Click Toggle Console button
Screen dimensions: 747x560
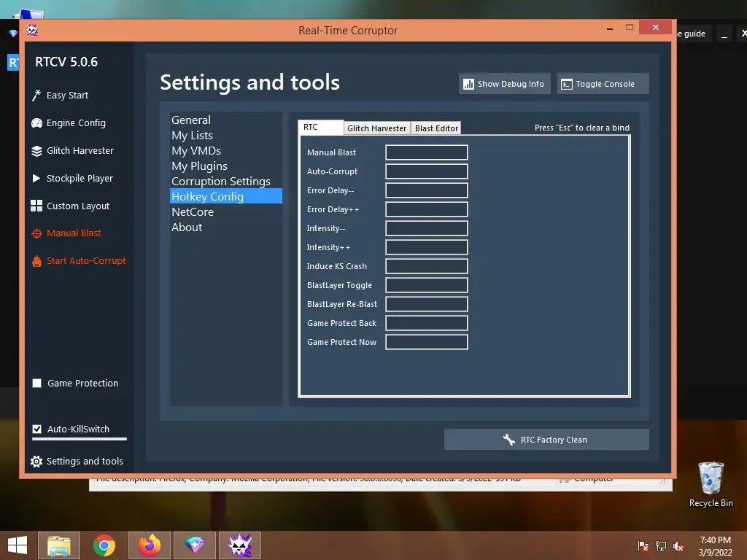click(x=603, y=84)
